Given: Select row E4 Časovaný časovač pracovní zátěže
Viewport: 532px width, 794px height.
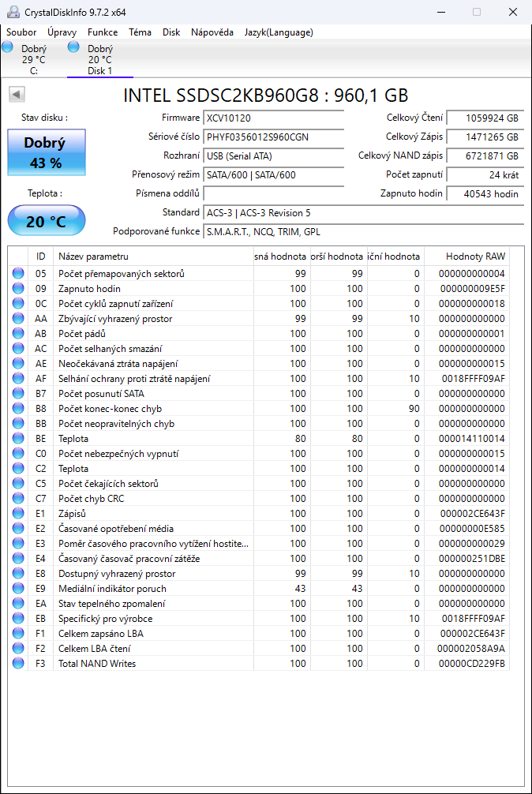Looking at the screenshot, I should coord(259,559).
